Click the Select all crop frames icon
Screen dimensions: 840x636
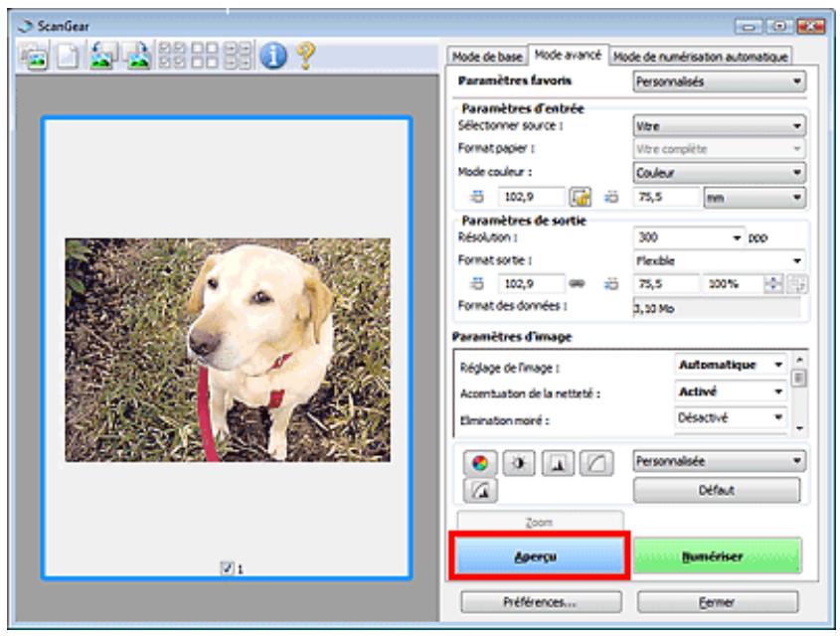click(238, 56)
